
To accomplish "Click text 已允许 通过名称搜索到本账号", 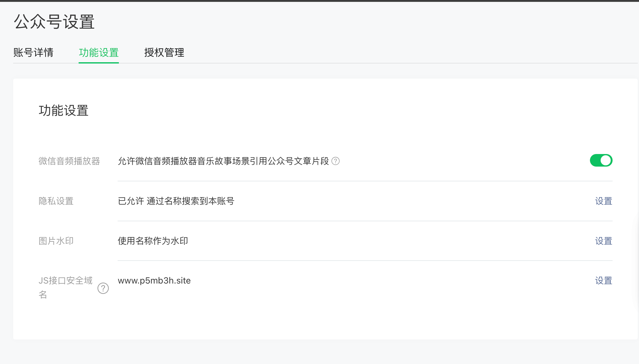I will (x=176, y=201).
